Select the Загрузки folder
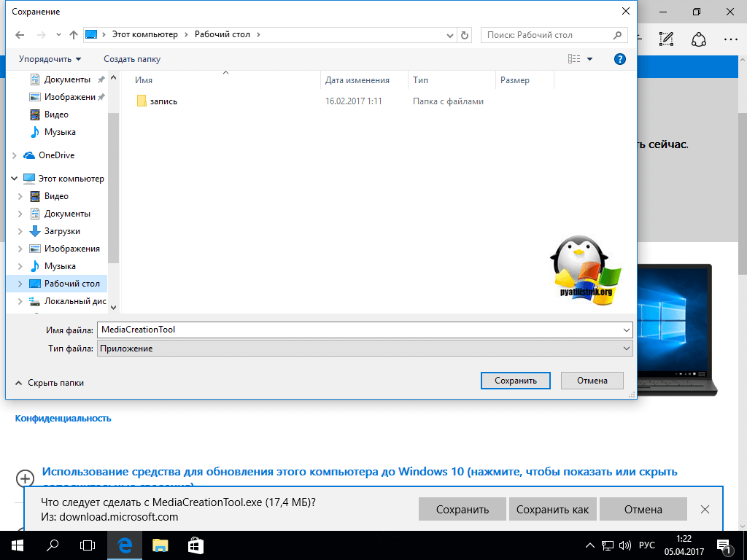747x560 pixels. 55,231
